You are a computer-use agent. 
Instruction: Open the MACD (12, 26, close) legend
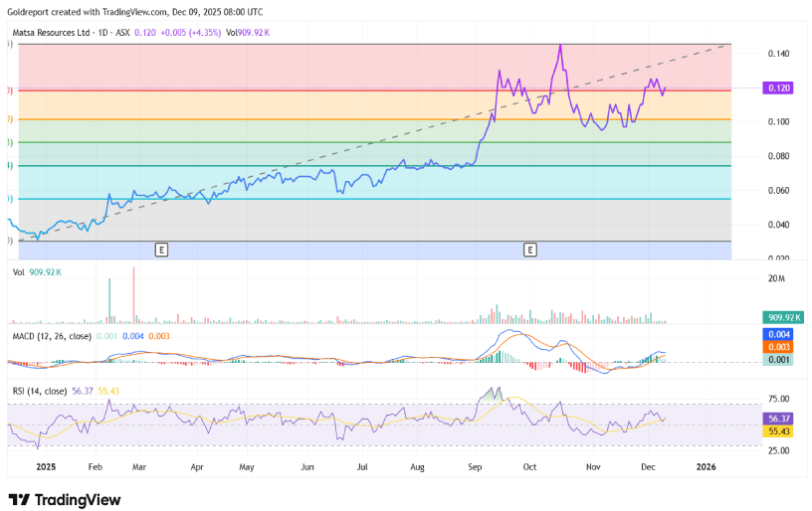[x=51, y=337]
